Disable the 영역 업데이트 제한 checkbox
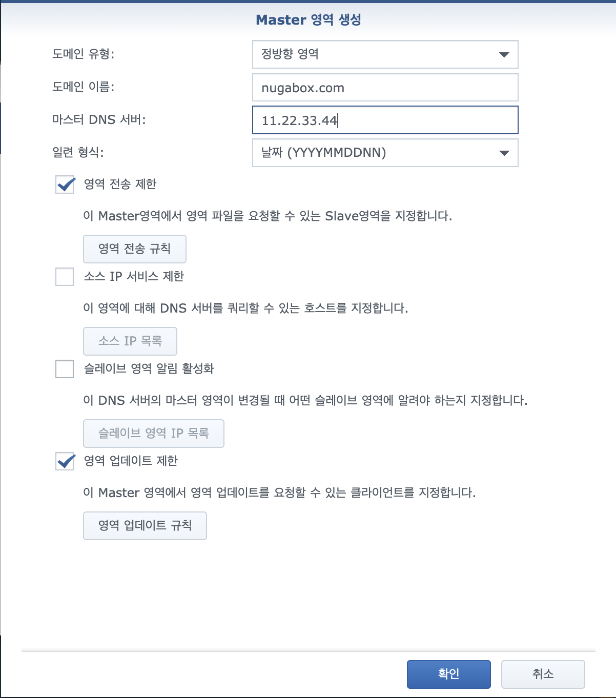 (x=65, y=461)
